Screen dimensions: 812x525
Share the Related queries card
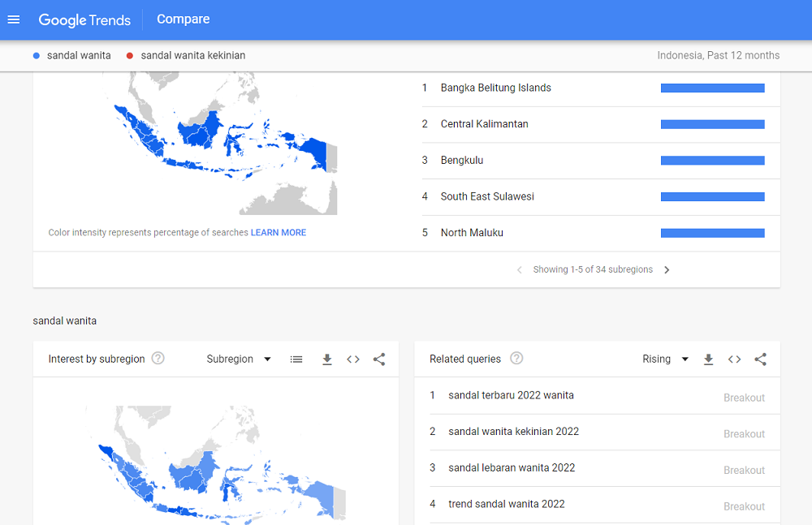(760, 359)
